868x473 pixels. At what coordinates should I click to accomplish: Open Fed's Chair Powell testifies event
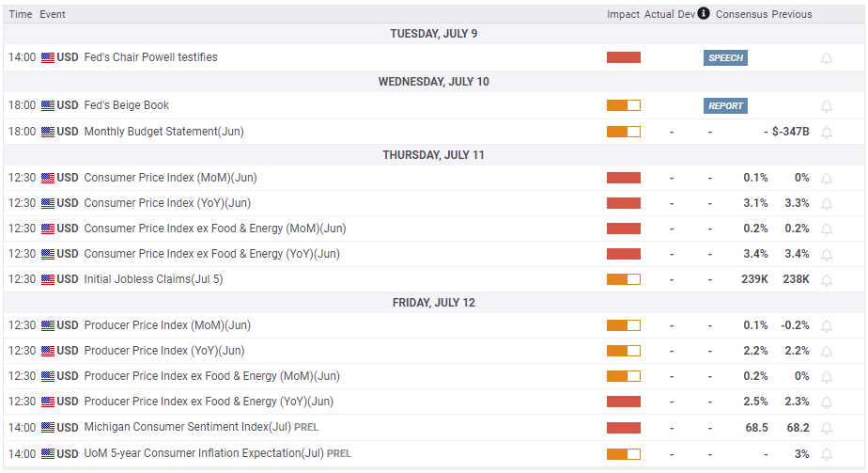[x=150, y=57]
